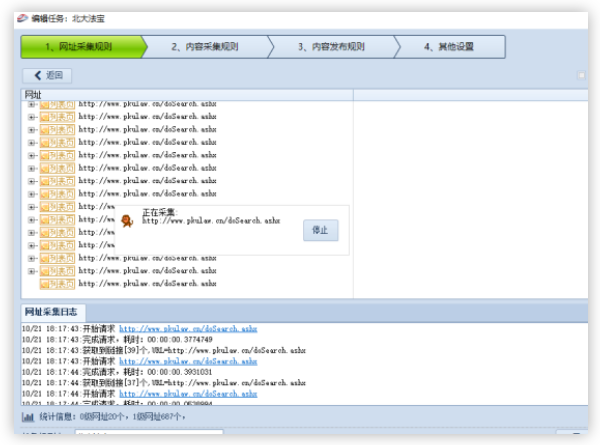Click the 列表页 icon in the second URL row

[57, 117]
